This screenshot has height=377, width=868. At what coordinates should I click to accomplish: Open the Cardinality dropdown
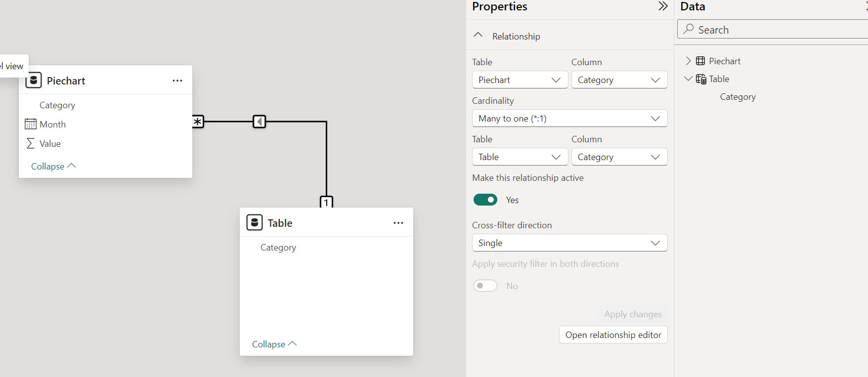pyautogui.click(x=570, y=118)
